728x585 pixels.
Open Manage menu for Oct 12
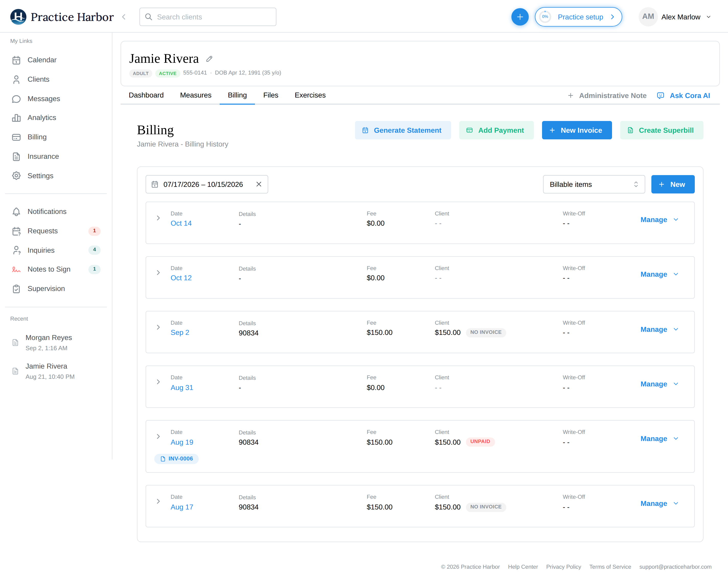click(x=659, y=274)
